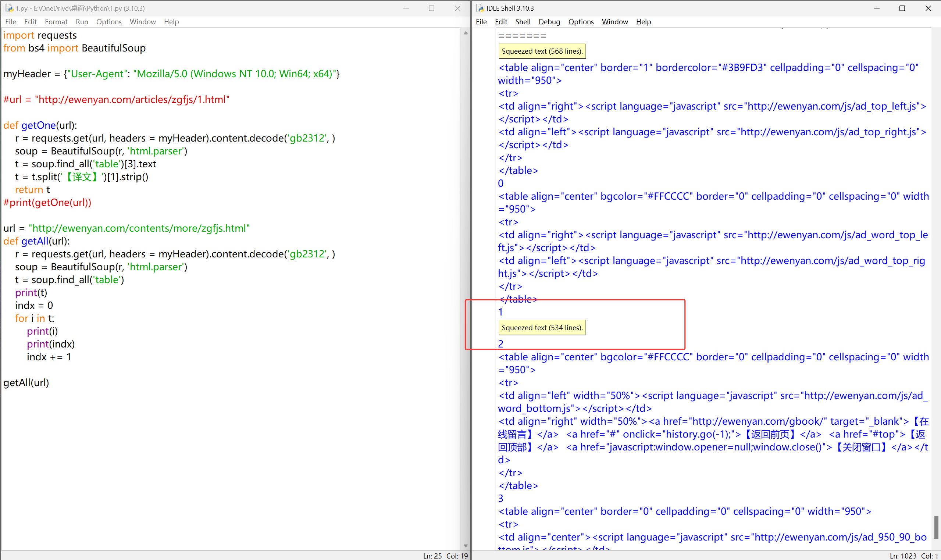The height and width of the screenshot is (560, 941).
Task: Place cursor on getAll(url) call line
Action: pyautogui.click(x=26, y=383)
